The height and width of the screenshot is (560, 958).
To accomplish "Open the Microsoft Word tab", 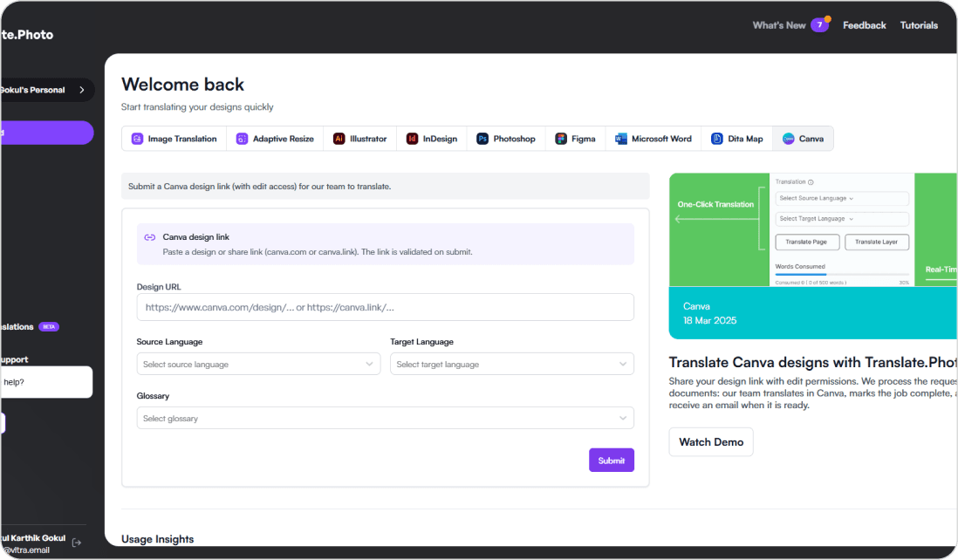I will (653, 139).
